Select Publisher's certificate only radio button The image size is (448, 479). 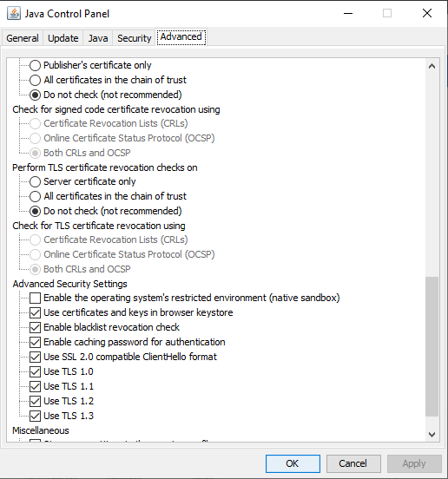[35, 65]
